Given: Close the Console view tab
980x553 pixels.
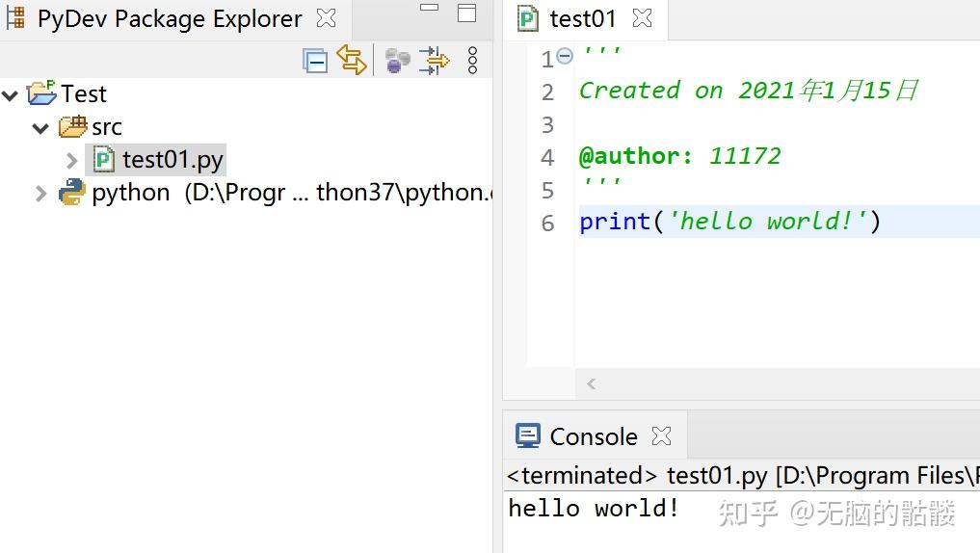Looking at the screenshot, I should click(661, 435).
